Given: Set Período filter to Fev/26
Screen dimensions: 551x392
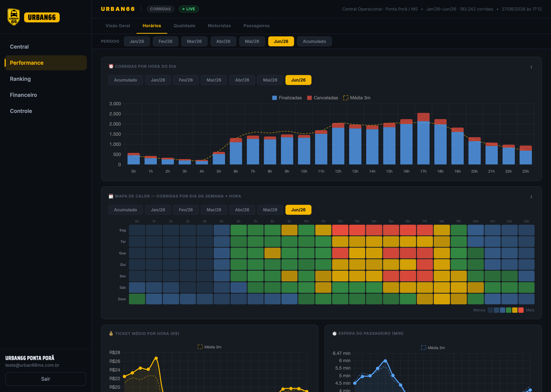Looking at the screenshot, I should click(165, 41).
